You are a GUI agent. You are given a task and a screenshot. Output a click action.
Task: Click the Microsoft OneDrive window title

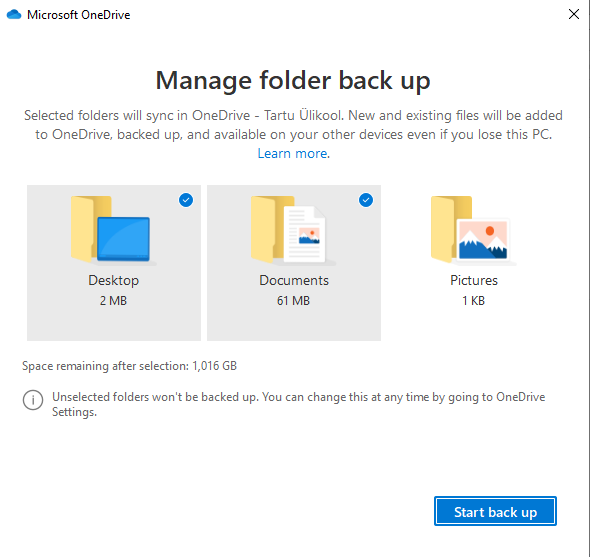coord(79,15)
